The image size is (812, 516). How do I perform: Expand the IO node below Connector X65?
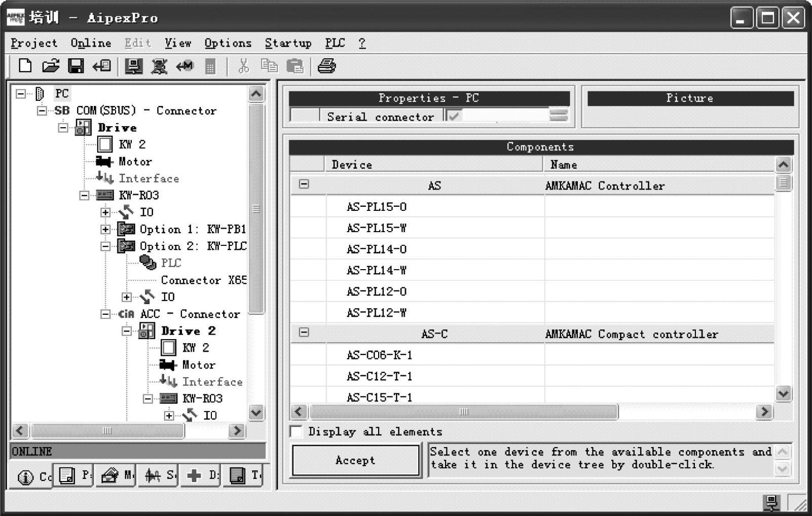tap(127, 297)
